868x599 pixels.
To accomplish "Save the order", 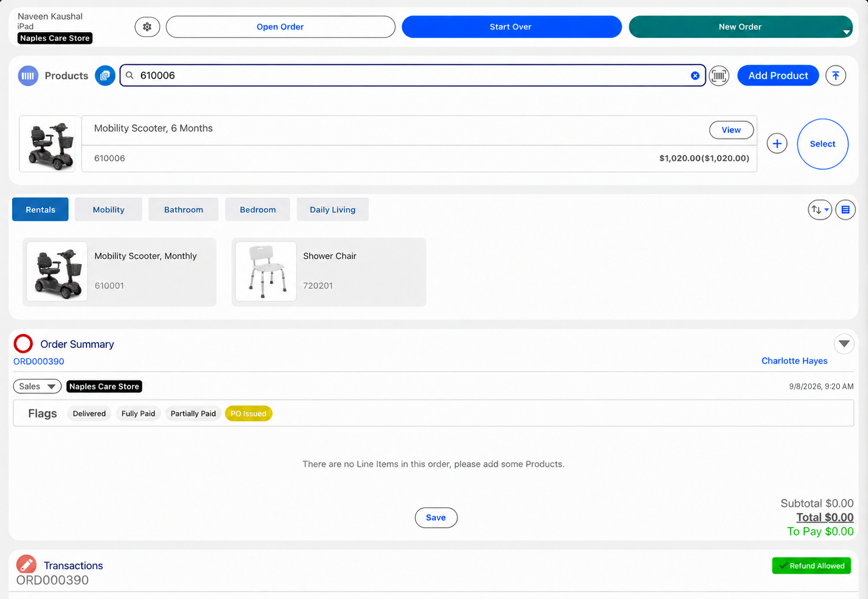I will click(x=436, y=517).
